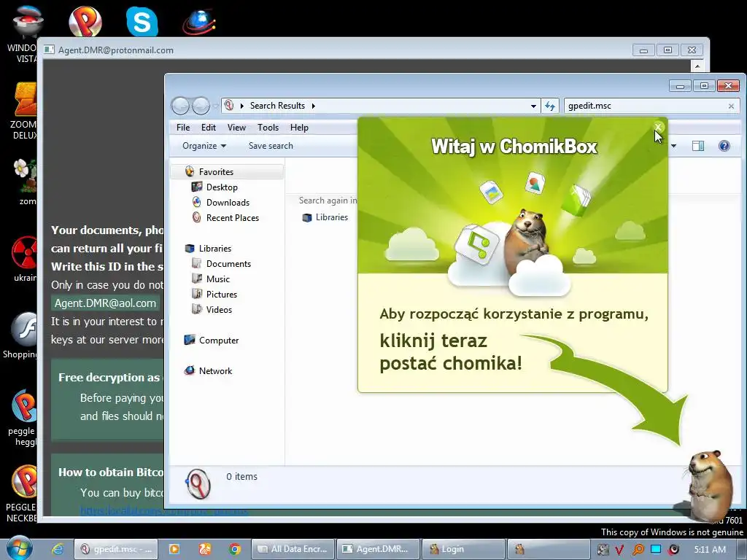Image resolution: width=747 pixels, height=560 pixels.
Task: Open the change view dropdown arrow
Action: point(673,146)
